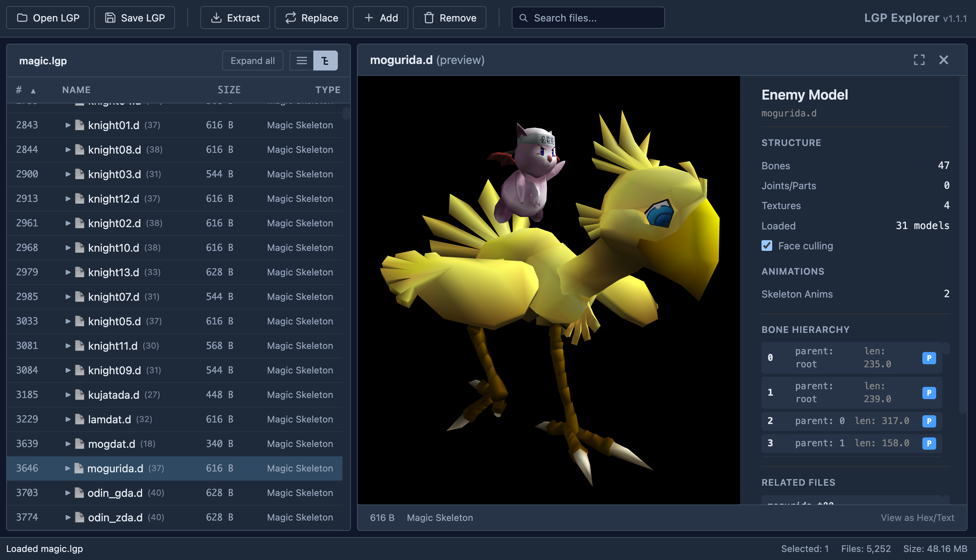Click the file icon of knight12.d
Viewport: 976px width, 560px height.
80,199
